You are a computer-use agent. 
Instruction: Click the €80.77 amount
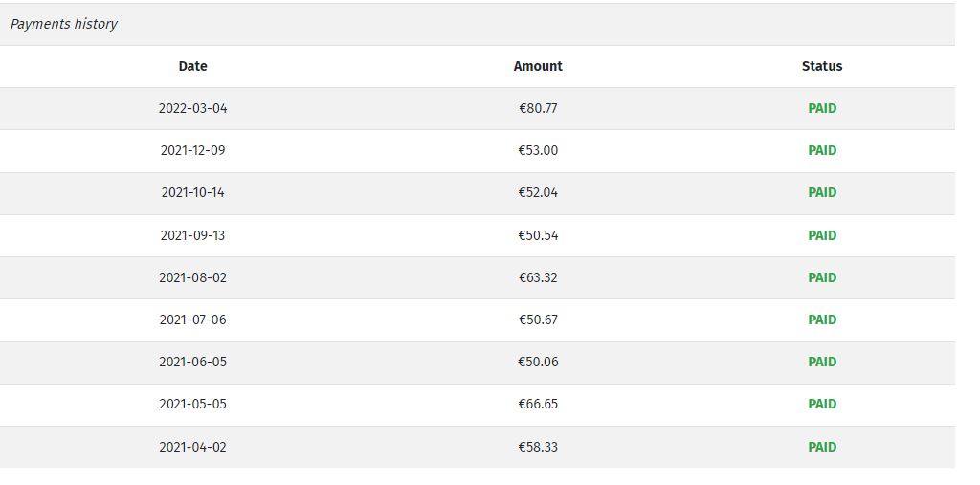(538, 108)
